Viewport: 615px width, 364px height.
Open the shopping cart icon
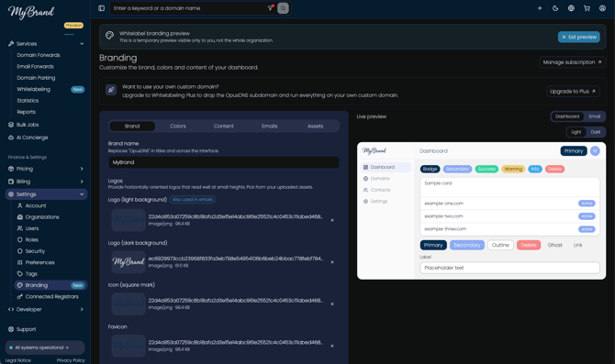point(587,8)
